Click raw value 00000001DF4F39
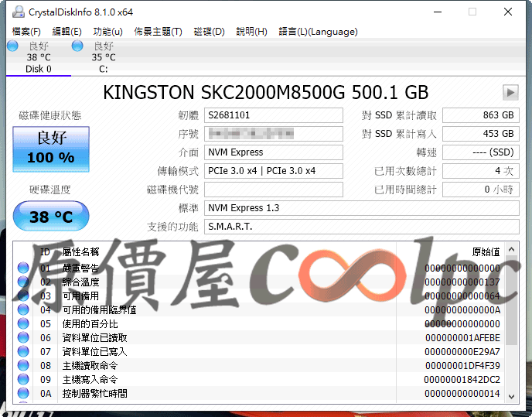This screenshot has width=532, height=417. coord(462,366)
